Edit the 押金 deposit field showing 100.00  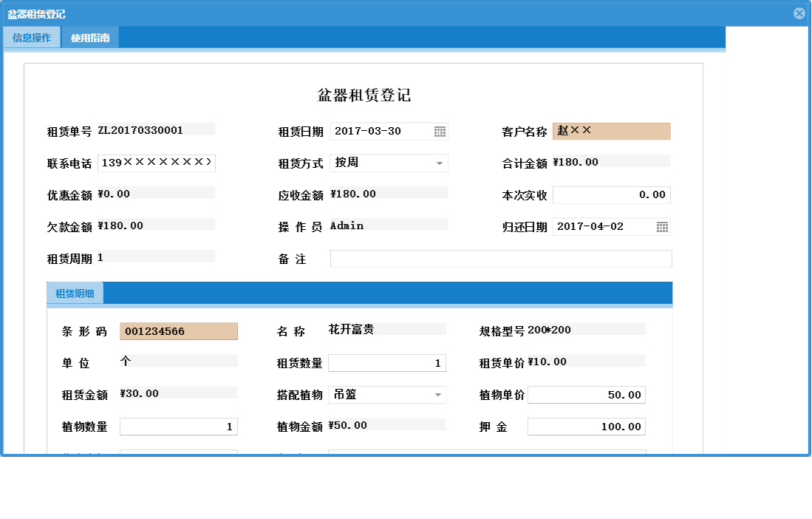586,426
